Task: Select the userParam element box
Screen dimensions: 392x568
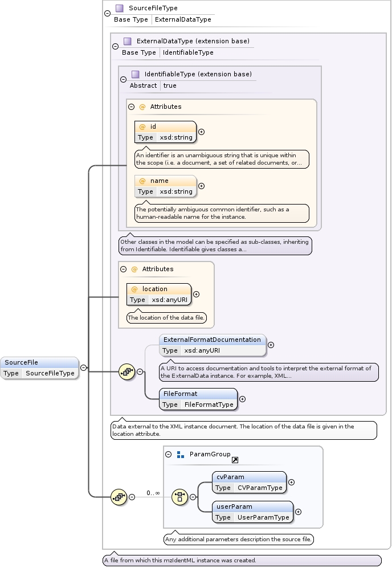Action: coord(252,512)
